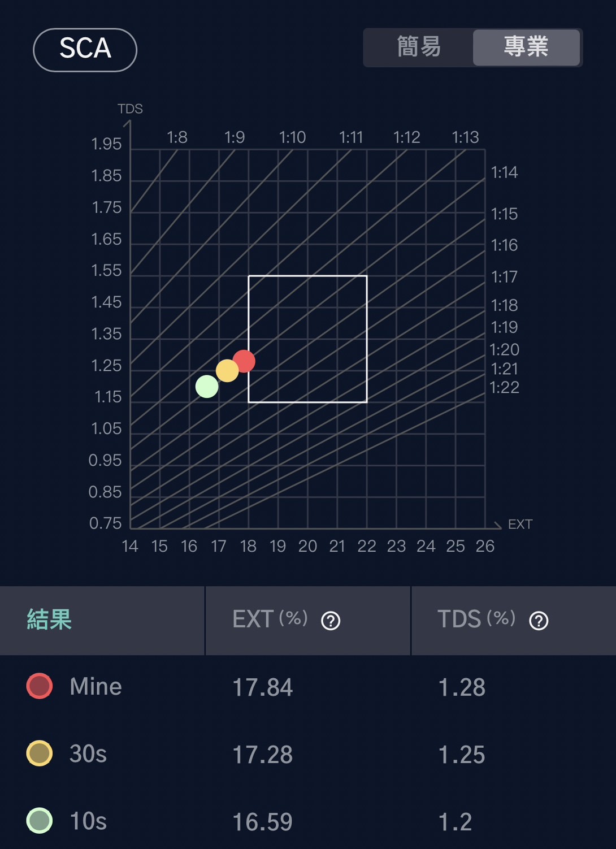Click the red Mine legend circle
The height and width of the screenshot is (849, 616).
click(x=40, y=686)
